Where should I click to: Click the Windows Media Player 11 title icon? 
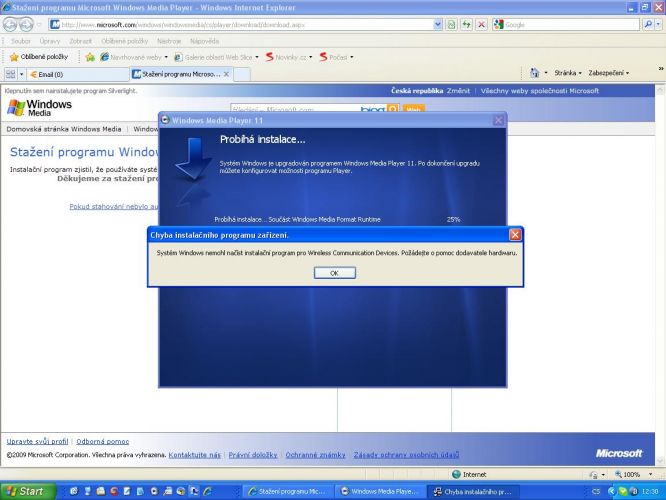tap(165, 120)
